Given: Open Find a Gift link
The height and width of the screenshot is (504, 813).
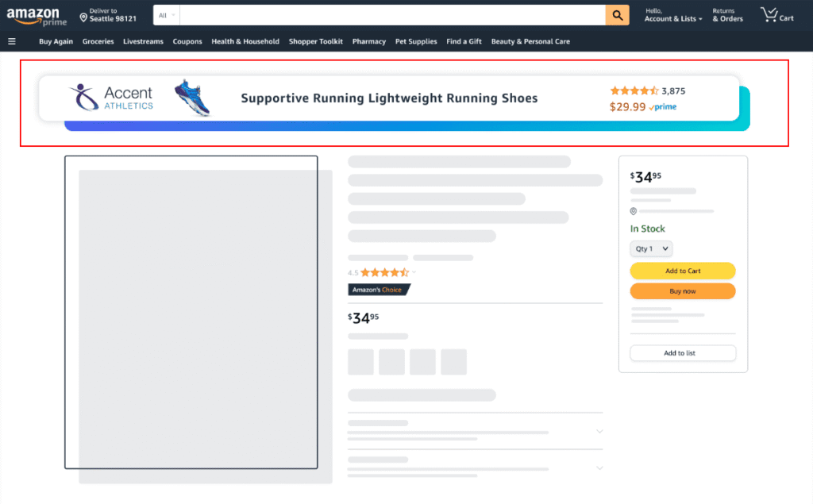Looking at the screenshot, I should click(464, 41).
